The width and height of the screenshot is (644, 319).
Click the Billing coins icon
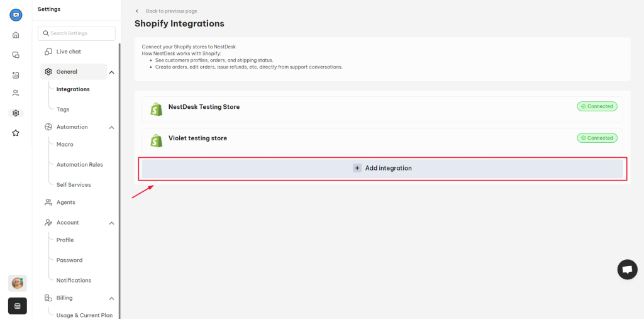(48, 298)
